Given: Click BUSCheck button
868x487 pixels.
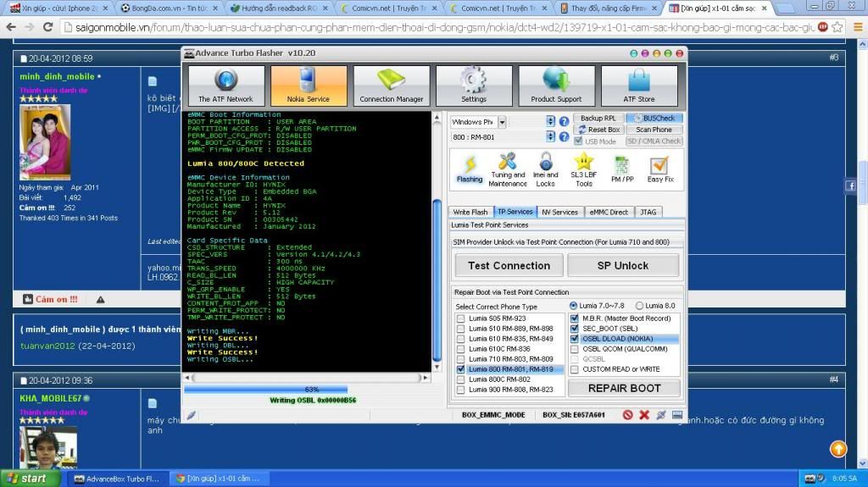Looking at the screenshot, I should click(654, 118).
